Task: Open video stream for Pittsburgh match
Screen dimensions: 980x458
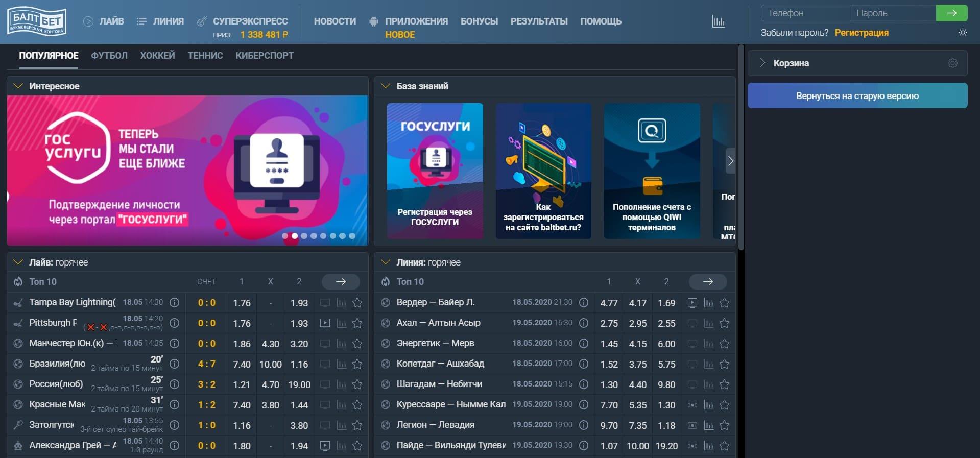Action: click(325, 323)
